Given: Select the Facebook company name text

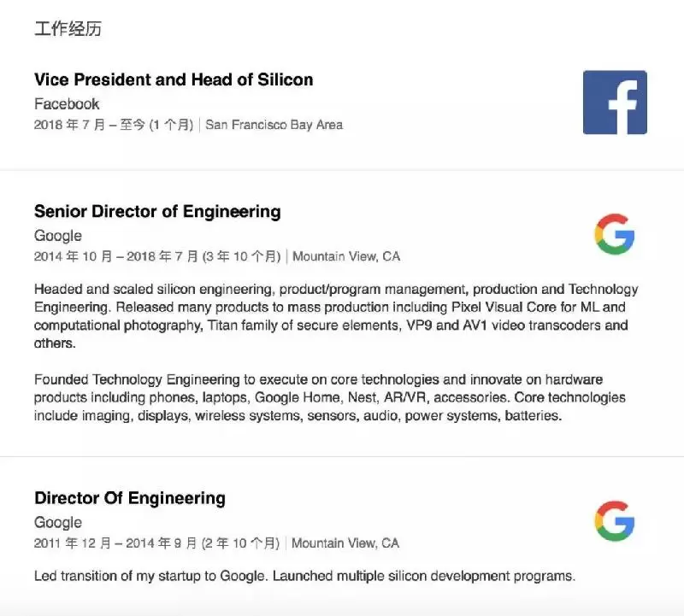Looking at the screenshot, I should (x=67, y=104).
